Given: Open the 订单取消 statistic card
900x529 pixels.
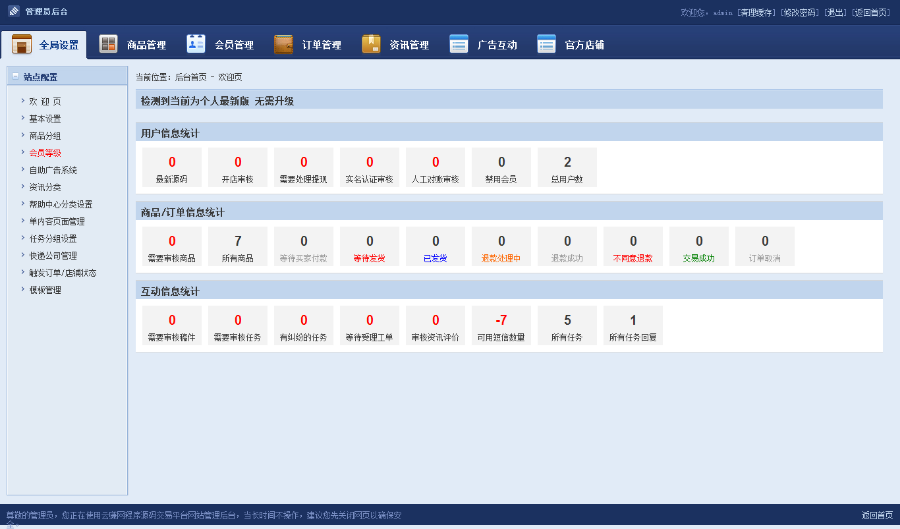Looking at the screenshot, I should click(765, 246).
